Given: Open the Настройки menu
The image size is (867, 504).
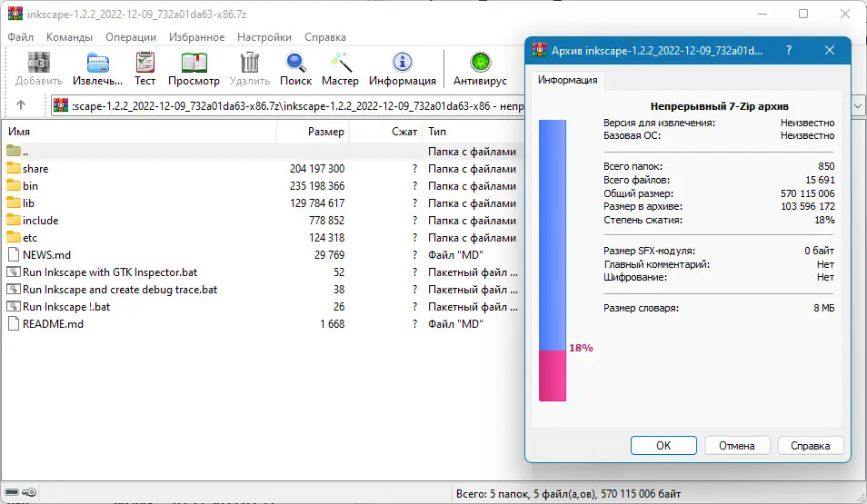Looking at the screenshot, I should 264,37.
